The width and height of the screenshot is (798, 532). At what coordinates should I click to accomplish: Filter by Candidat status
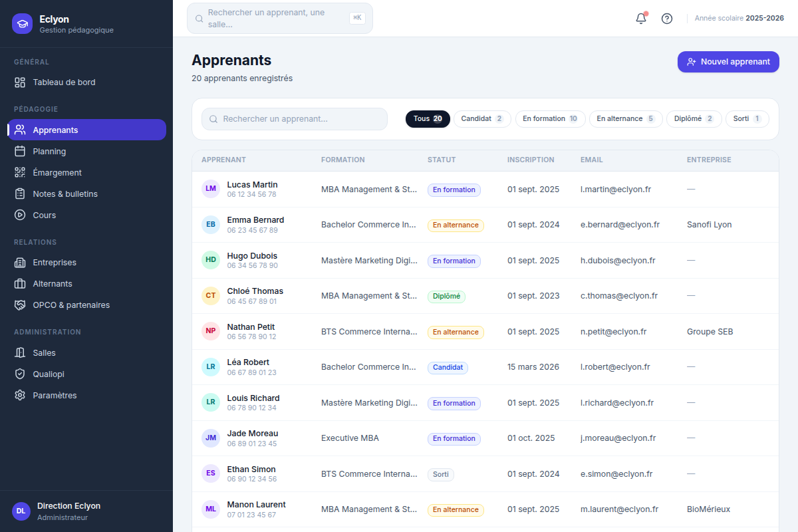483,119
